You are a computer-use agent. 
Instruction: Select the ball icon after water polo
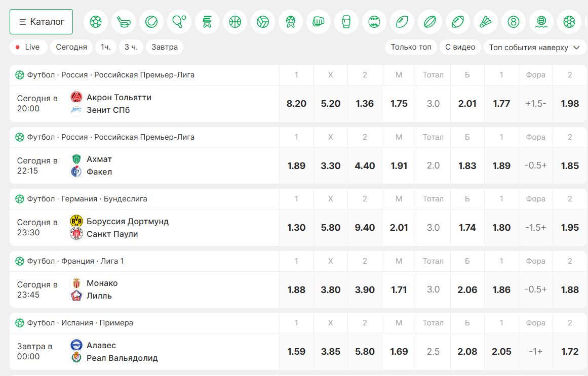569,22
